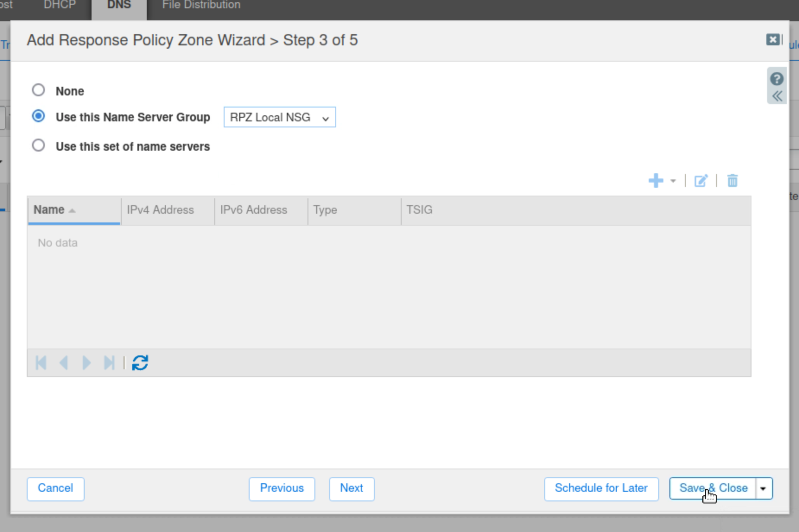The width and height of the screenshot is (799, 532).
Task: Expand the add-plus dropdown arrow
Action: 673,181
